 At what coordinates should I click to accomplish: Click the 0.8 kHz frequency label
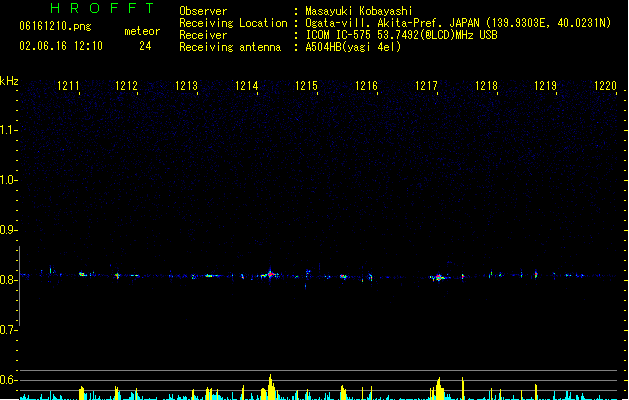click(x=9, y=279)
